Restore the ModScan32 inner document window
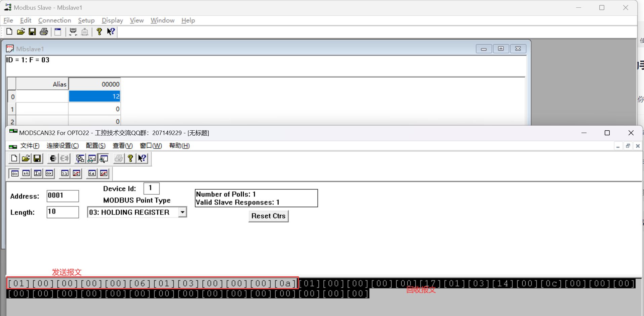Screen dimensions: 644x316 coord(628,146)
